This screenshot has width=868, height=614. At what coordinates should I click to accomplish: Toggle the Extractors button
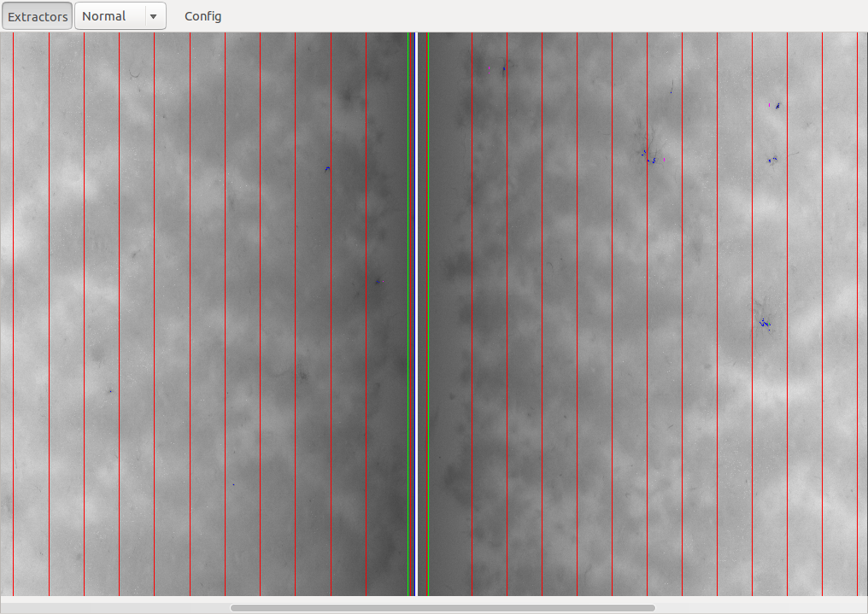(x=37, y=16)
